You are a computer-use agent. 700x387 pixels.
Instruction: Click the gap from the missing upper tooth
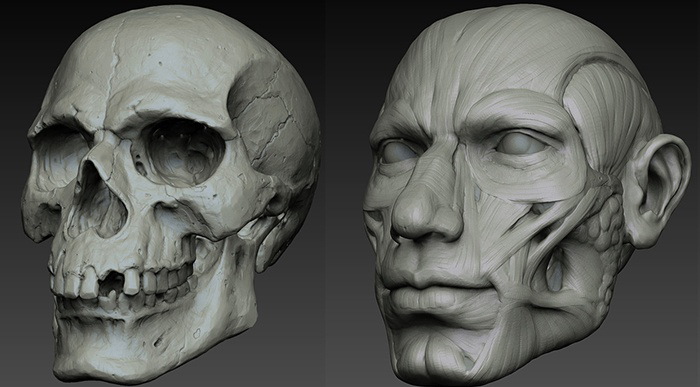(111, 284)
